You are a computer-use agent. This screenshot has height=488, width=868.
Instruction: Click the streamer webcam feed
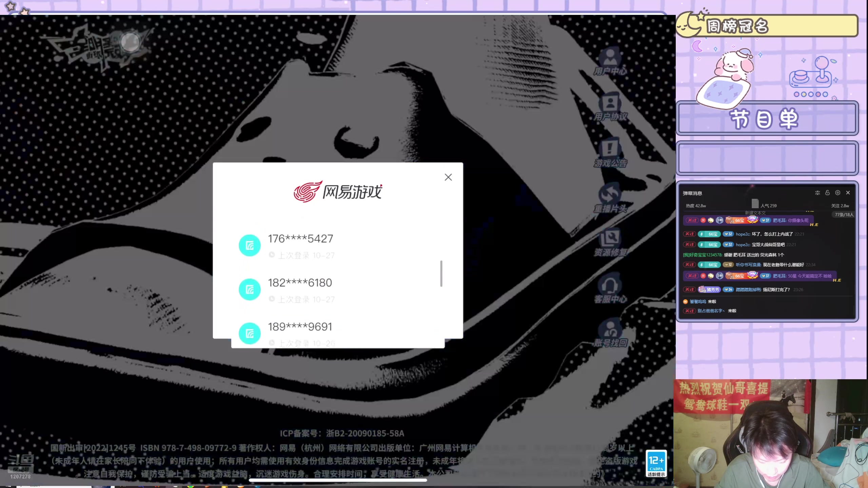pyautogui.click(x=770, y=433)
